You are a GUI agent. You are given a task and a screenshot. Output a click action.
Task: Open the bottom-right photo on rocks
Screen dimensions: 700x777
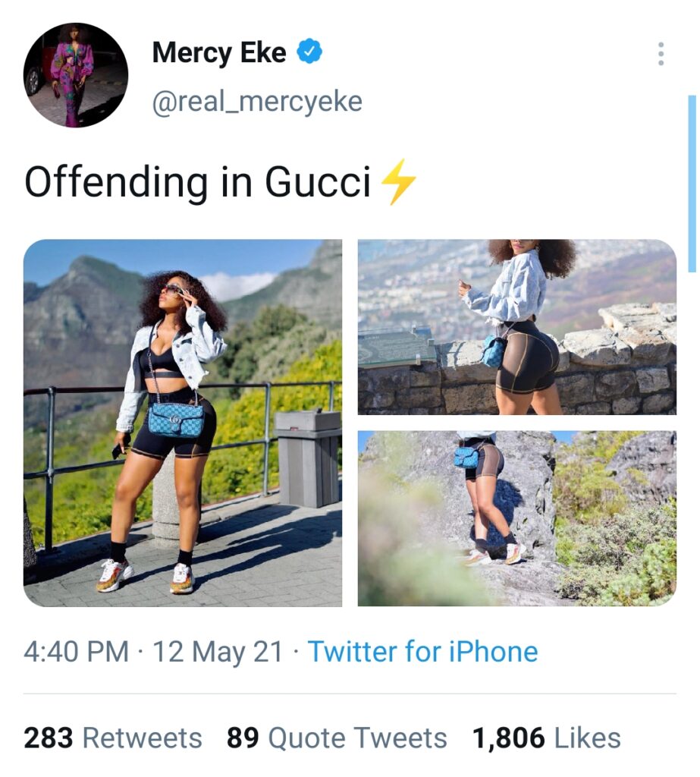(516, 518)
